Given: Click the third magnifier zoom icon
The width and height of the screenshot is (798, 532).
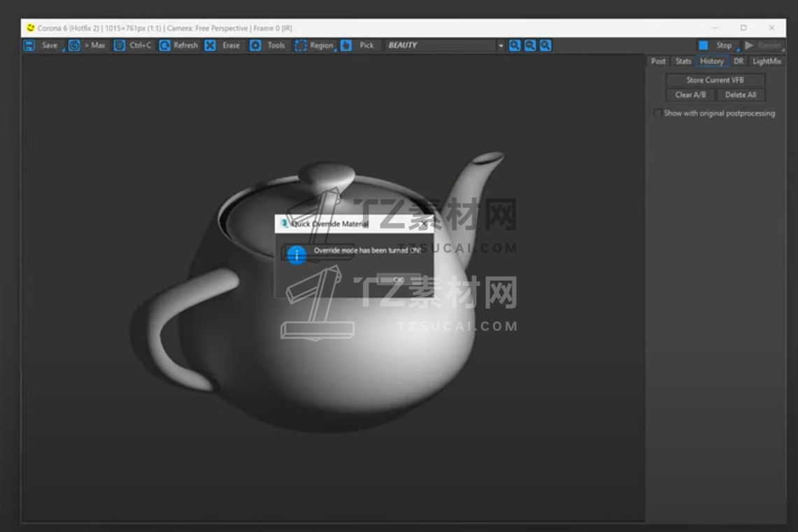Looking at the screenshot, I should click(546, 45).
